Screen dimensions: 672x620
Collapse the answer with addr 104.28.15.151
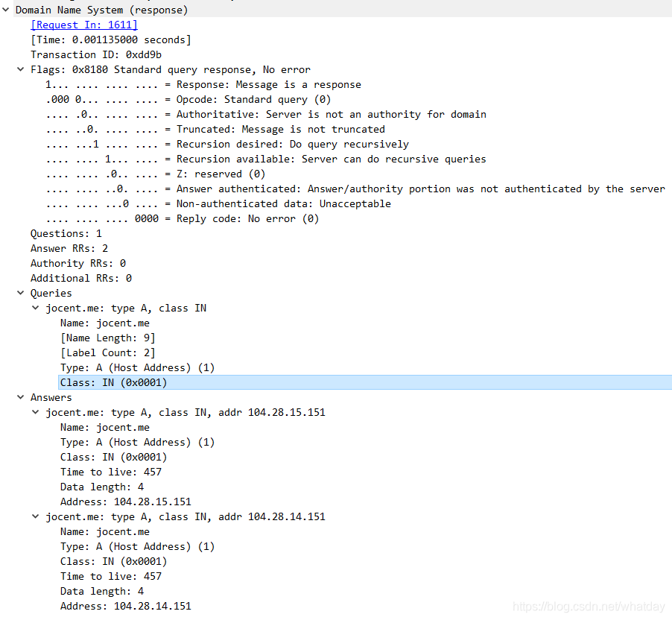[x=36, y=412]
